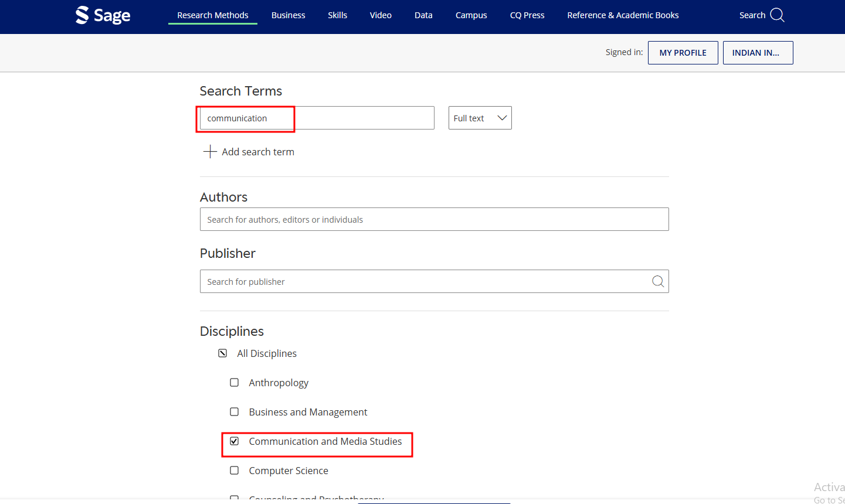This screenshot has width=845, height=504.
Task: Open the Full text dropdown
Action: click(x=480, y=118)
